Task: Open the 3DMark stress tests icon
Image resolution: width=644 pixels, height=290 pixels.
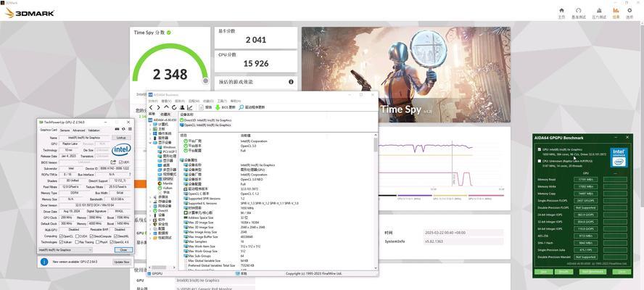Action: (x=599, y=10)
